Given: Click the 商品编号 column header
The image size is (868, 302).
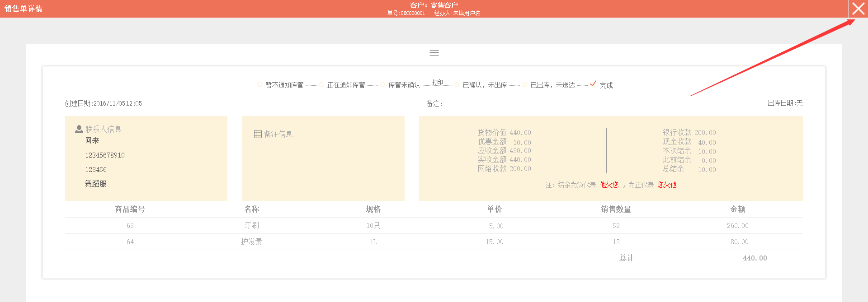Looking at the screenshot, I should click(x=130, y=209).
